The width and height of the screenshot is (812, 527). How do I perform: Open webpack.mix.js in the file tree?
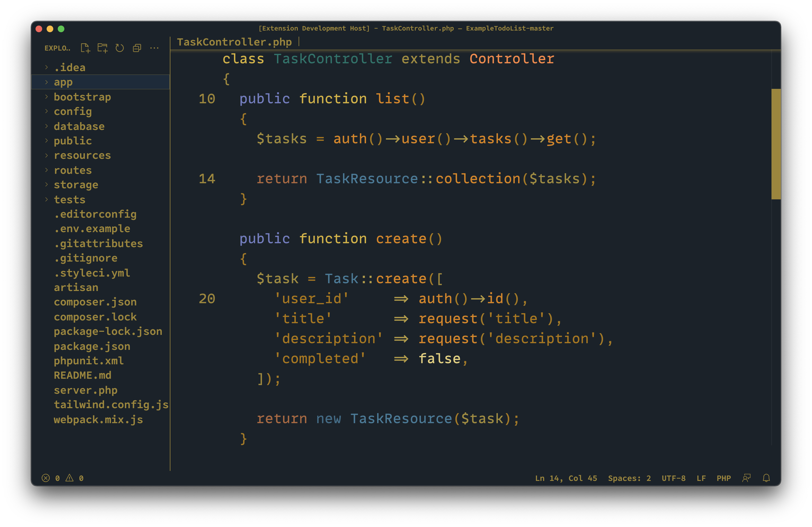point(98,420)
